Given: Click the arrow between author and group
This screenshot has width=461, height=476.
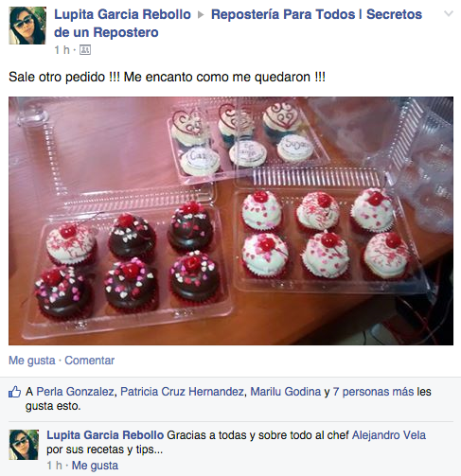Looking at the screenshot, I should (x=201, y=15).
